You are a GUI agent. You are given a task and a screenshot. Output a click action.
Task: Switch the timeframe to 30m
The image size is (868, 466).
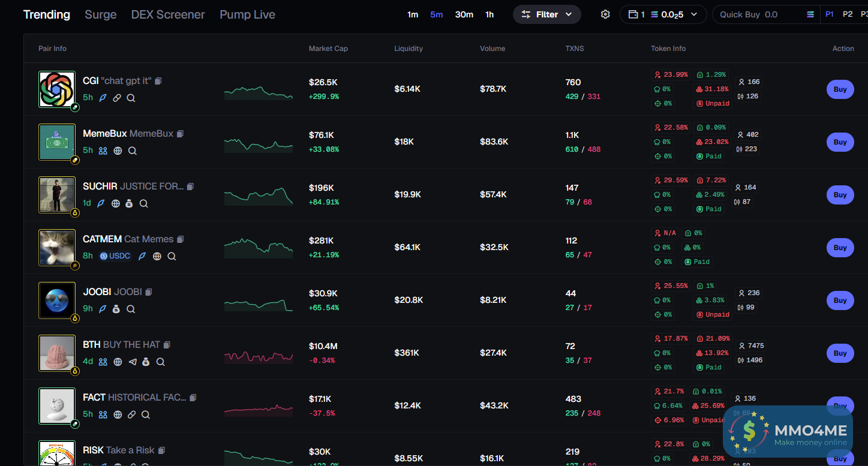464,14
